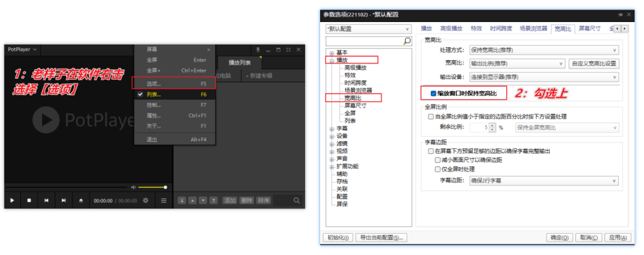Enable 当全屏比例值小于指定的边距百分比 checkbox
Screen dimensions: 644x255
431,117
